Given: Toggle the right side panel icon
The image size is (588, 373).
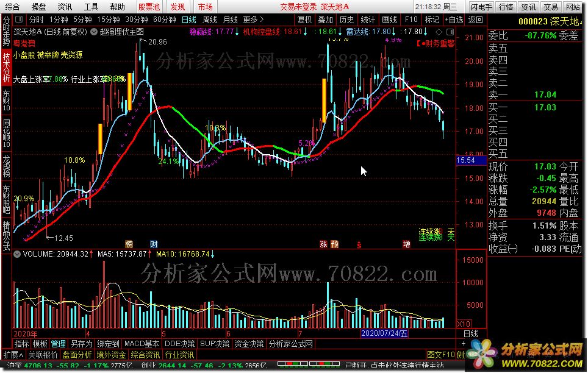Looking at the screenshot, I should 450,32.
